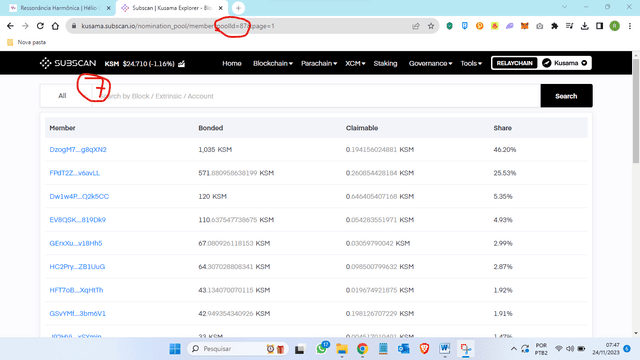Open the Chrome three-dot menu
The width and height of the screenshot is (640, 360).
tap(630, 26)
